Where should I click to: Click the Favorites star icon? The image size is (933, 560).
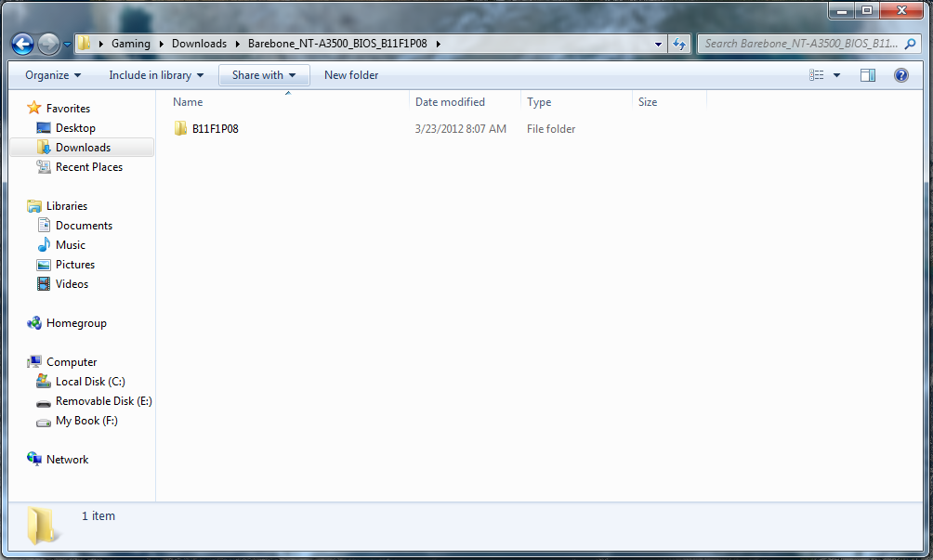click(34, 108)
